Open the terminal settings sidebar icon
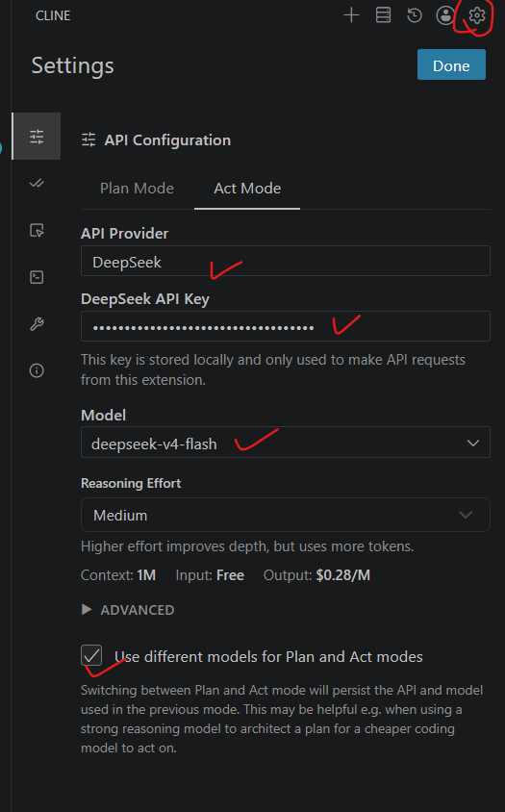Viewport: 505px width, 812px height. pos(37,277)
